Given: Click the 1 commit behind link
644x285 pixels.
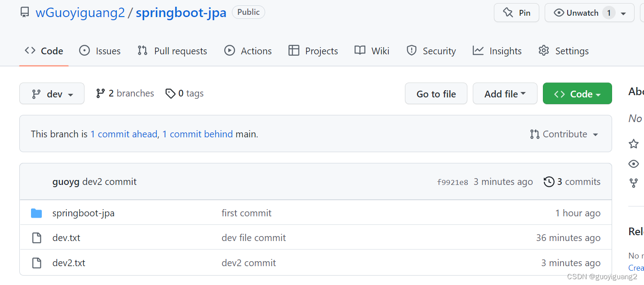Looking at the screenshot, I should click(197, 134).
